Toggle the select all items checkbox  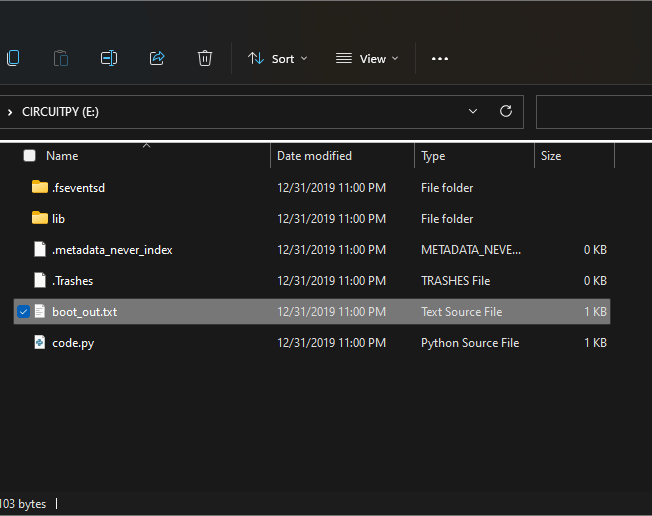(29, 156)
